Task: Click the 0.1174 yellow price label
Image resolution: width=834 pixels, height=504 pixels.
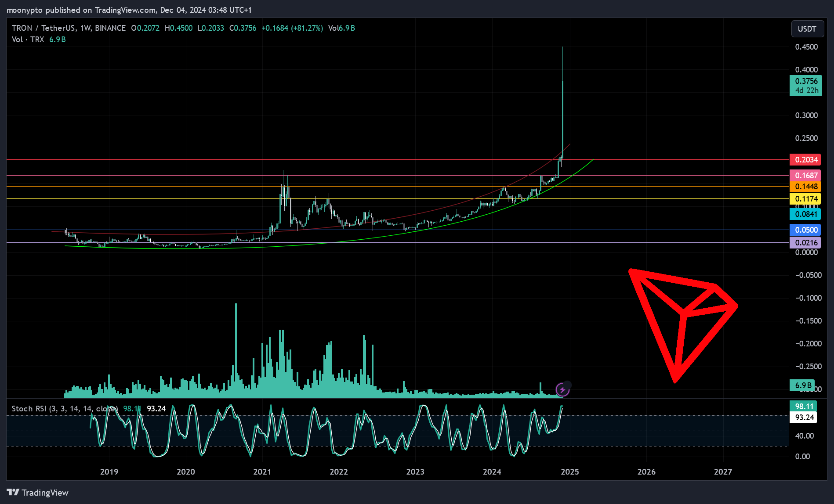Action: [x=805, y=199]
